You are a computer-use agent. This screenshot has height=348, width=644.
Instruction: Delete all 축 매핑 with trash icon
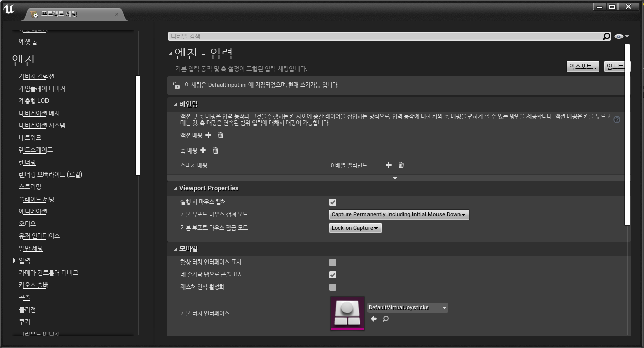[x=216, y=150]
